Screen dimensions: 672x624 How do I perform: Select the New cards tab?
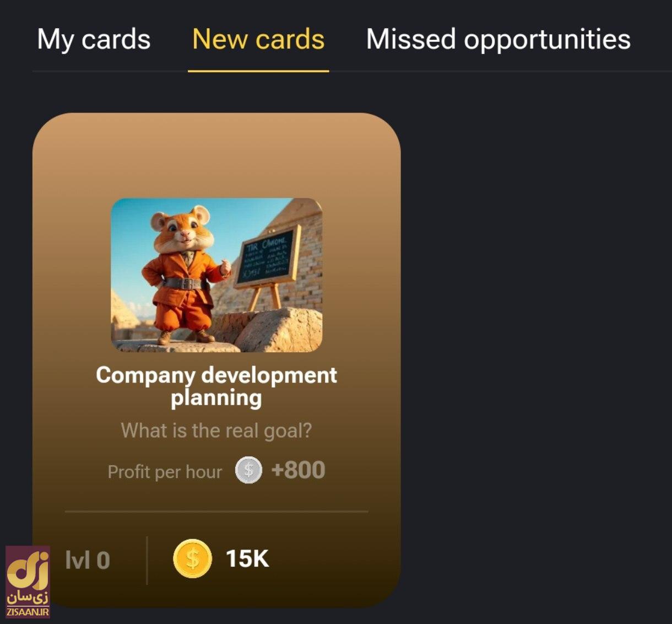258,40
